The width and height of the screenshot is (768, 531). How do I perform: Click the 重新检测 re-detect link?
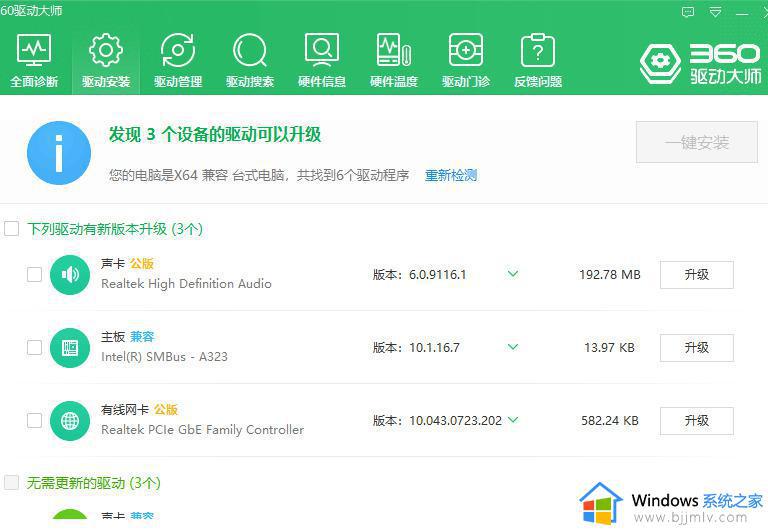[x=451, y=175]
